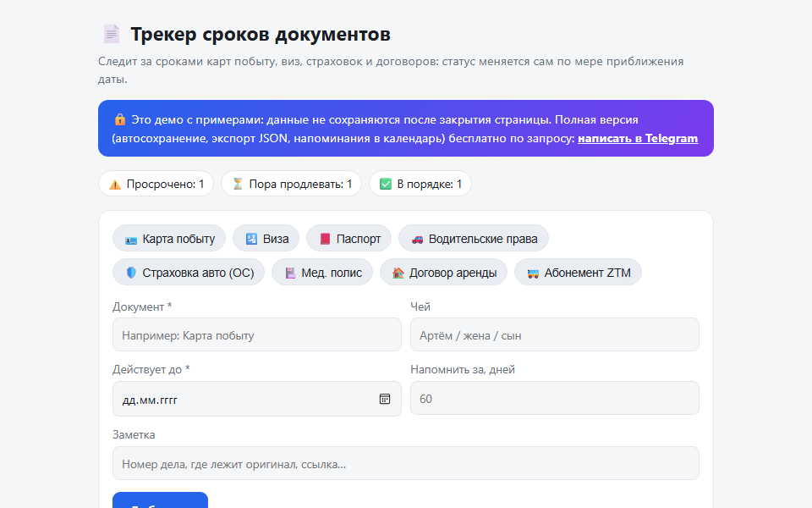Click the Пора продлевать: 1 status badge

(x=292, y=184)
